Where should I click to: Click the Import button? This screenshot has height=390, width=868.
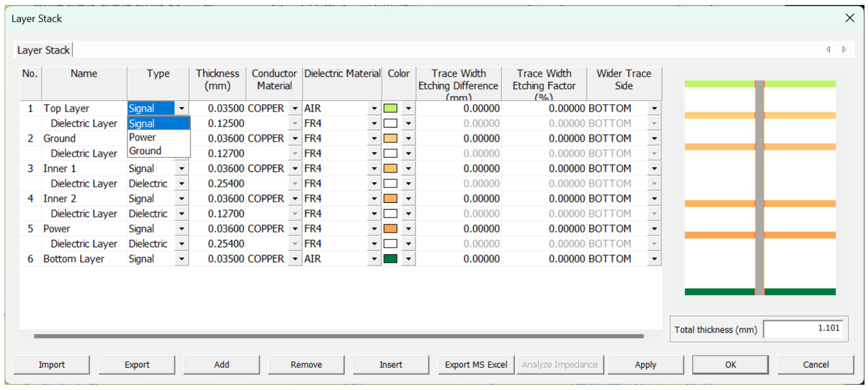[51, 364]
